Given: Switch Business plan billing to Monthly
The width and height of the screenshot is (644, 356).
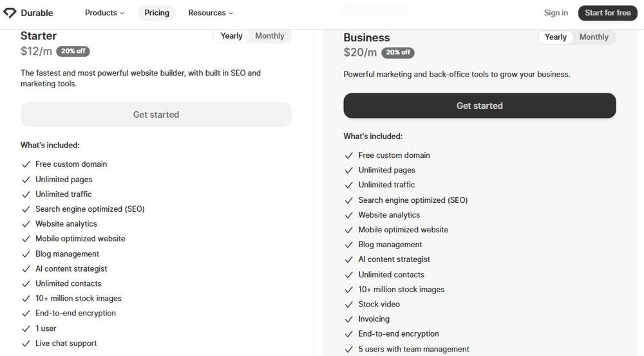Looking at the screenshot, I should coord(594,37).
